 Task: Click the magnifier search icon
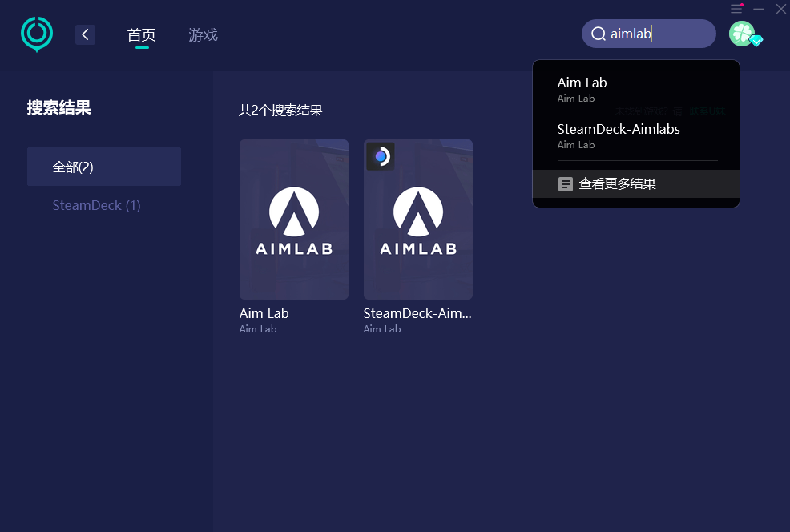pos(598,34)
